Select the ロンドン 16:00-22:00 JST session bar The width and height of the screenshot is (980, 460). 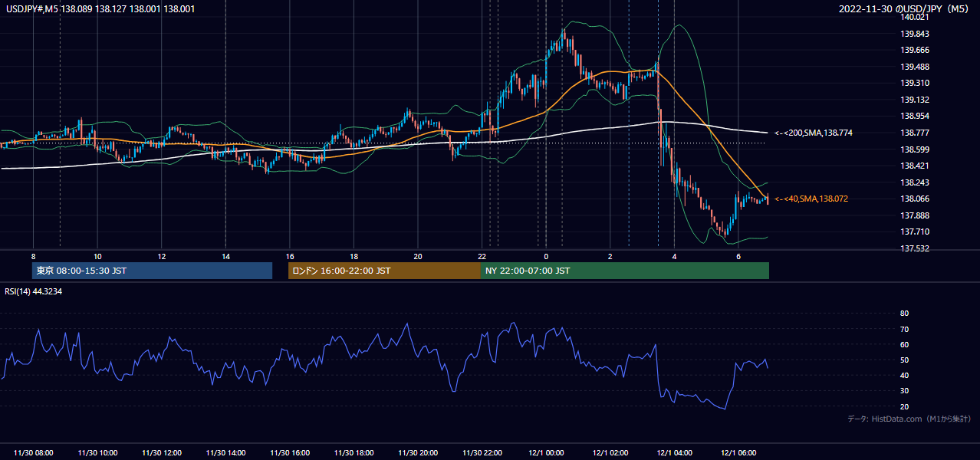click(384, 271)
